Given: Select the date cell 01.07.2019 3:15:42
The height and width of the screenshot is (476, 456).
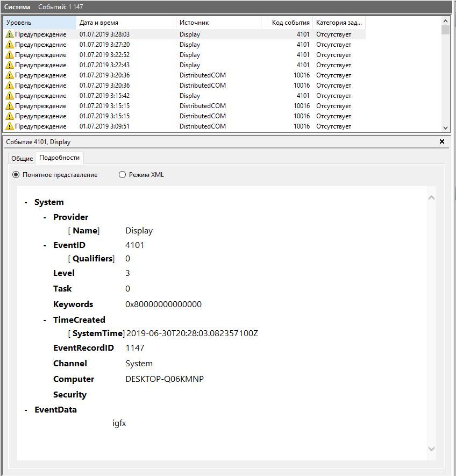Looking at the screenshot, I should [x=104, y=96].
